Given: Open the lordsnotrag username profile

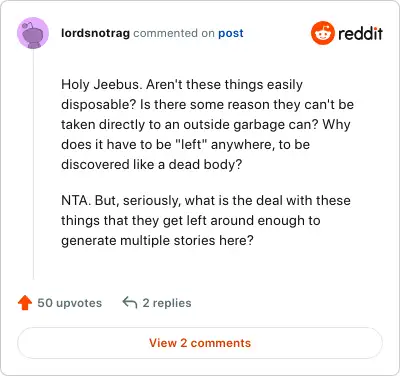Looking at the screenshot, I should [x=95, y=33].
